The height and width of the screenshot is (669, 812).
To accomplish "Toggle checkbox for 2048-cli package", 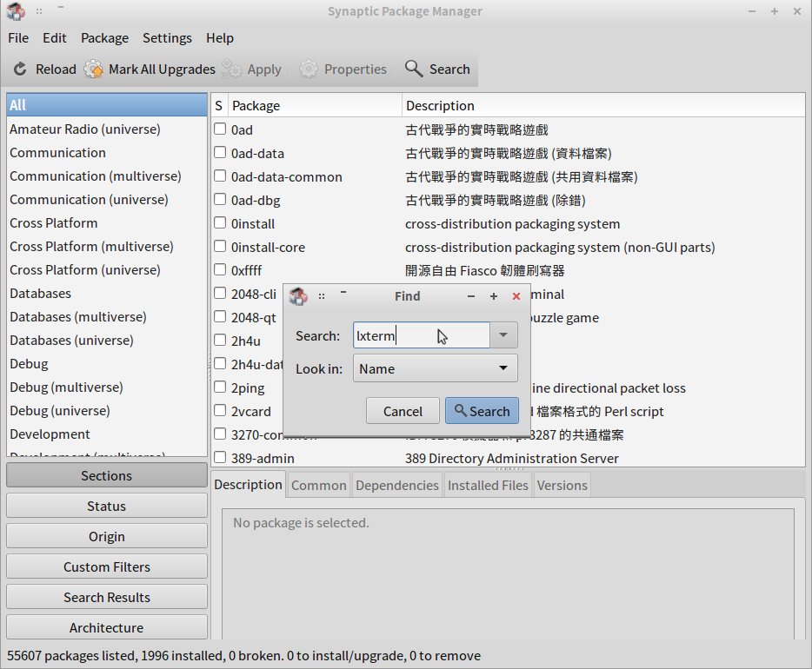I will tap(220, 293).
